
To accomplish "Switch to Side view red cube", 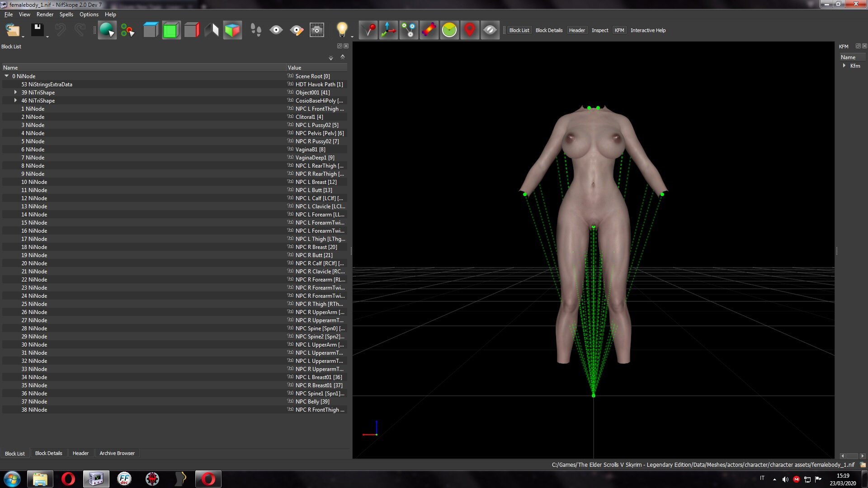I will tap(192, 30).
